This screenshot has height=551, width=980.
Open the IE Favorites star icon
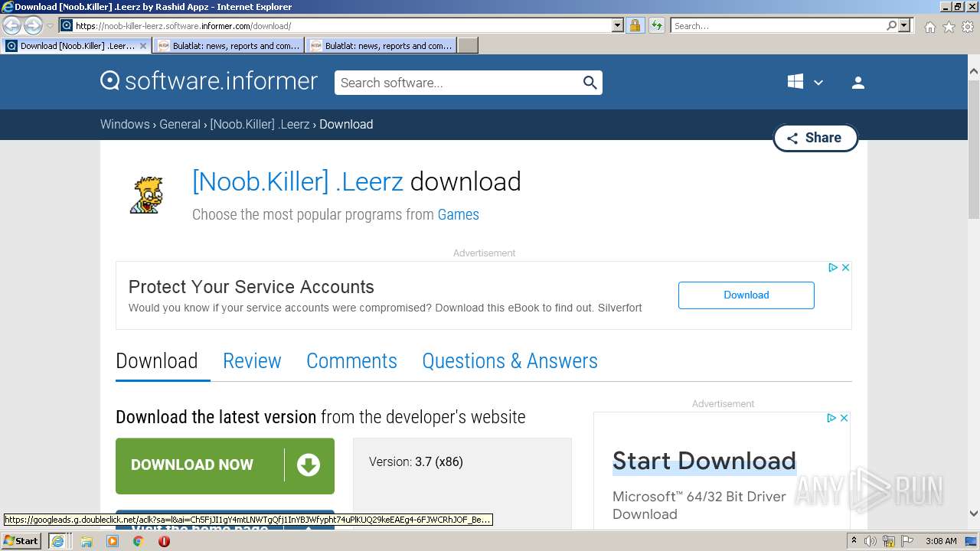[949, 27]
